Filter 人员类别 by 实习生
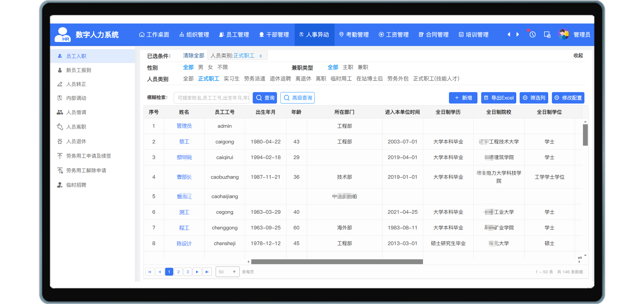Viewport: 644px width, 304px height. point(231,79)
